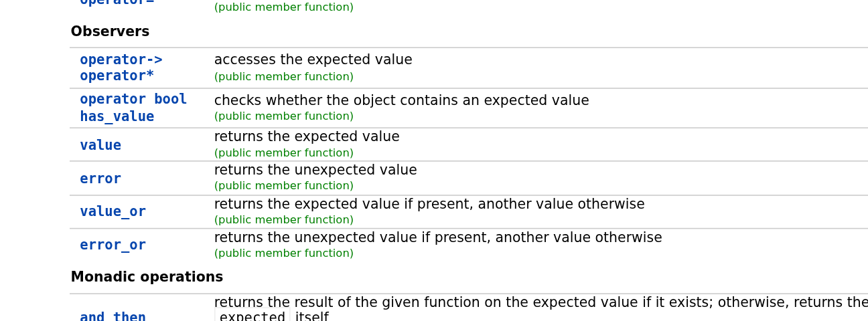Open the error member function link
The image size is (868, 321).
(x=100, y=179)
